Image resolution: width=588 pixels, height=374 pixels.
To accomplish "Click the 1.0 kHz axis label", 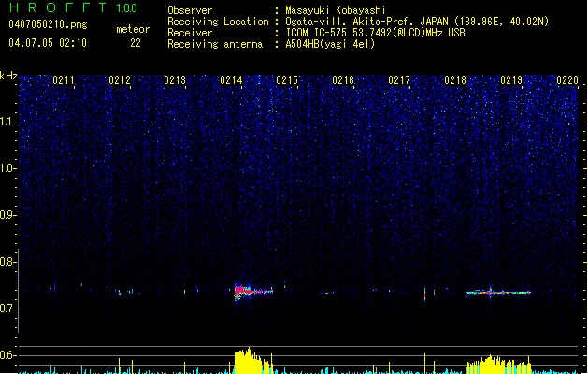I will click(8, 168).
